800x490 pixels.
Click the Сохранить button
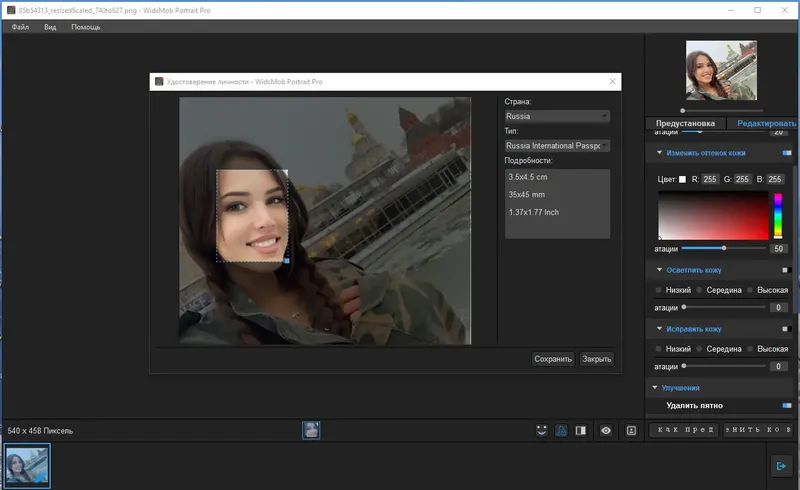coord(553,359)
